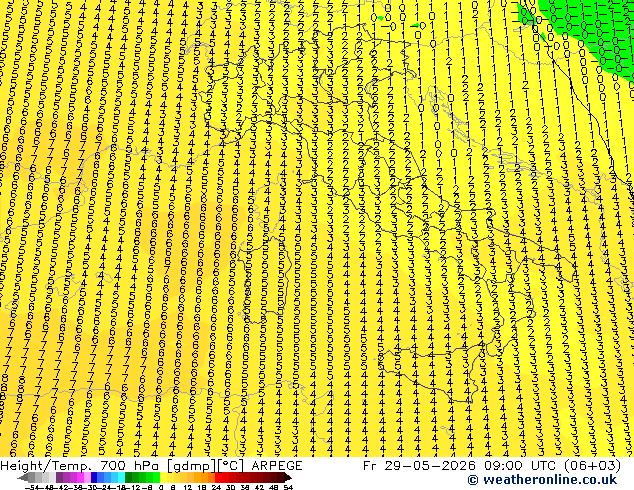Screen dimensions: 634x490
Task: Pick the bright yellow swatch in the color scale
Action: 163,477
